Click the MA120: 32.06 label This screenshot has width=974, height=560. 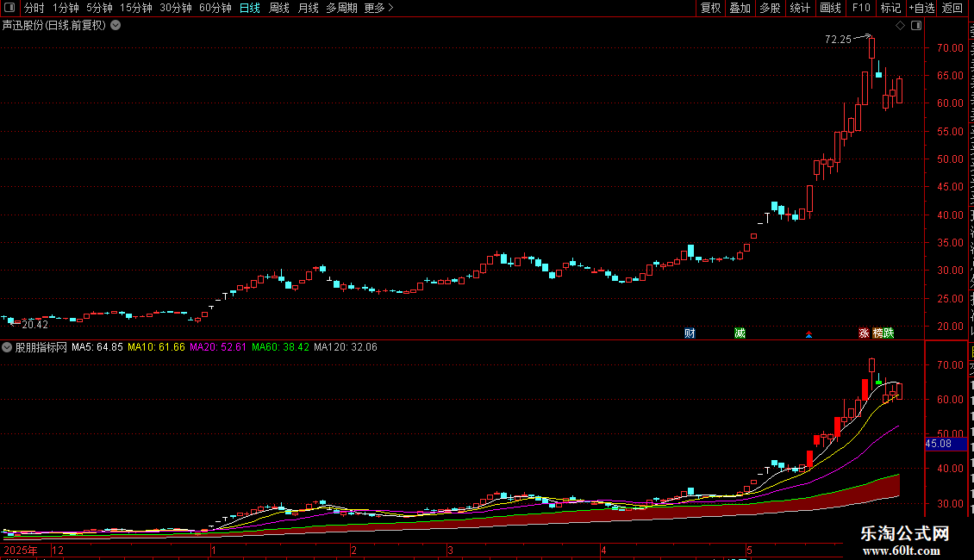pos(346,347)
